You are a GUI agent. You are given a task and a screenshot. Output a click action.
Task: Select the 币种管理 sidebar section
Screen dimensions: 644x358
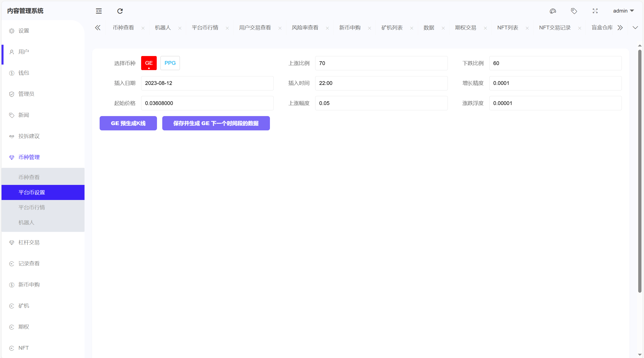click(29, 157)
